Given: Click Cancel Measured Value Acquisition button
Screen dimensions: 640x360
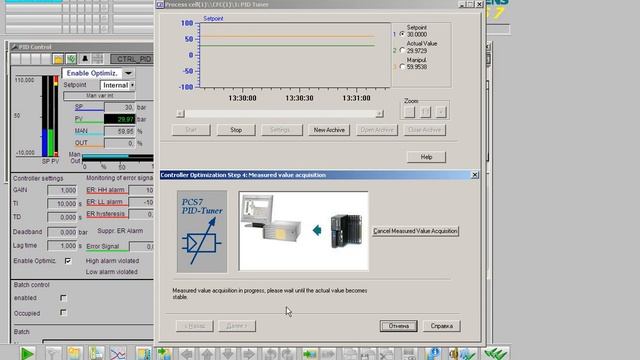Looking at the screenshot, I should 416,231.
